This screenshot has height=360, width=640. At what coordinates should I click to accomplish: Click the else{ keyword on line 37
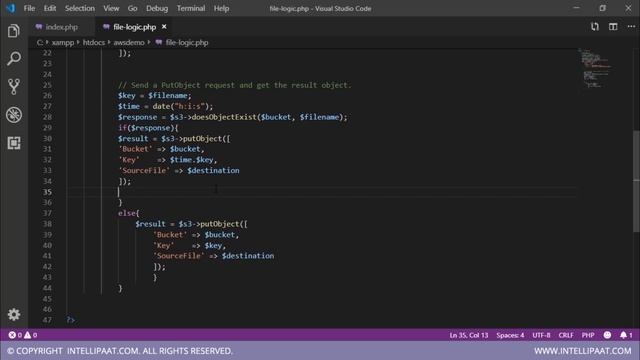(129, 213)
